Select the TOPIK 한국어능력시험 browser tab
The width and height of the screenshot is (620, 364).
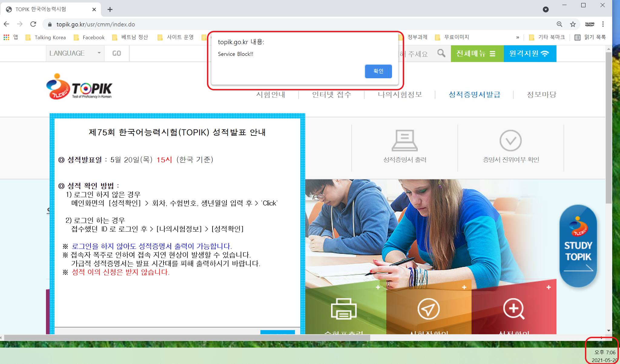51,9
